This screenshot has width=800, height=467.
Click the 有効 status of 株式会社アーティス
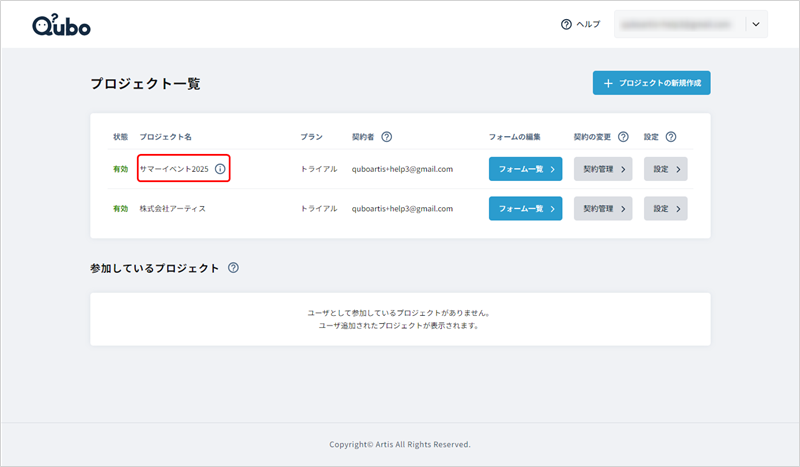point(120,208)
